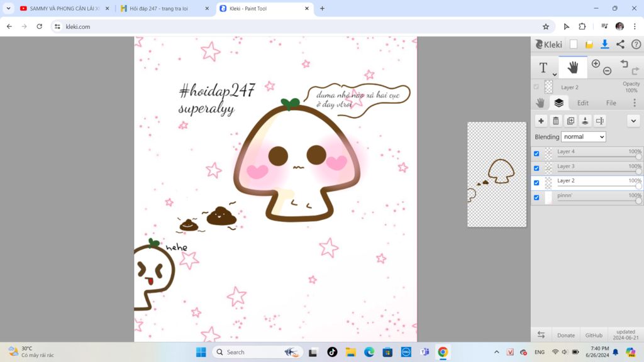Bookmark this page with the star icon
Viewport: 644px width, 362px height.
[546, 26]
